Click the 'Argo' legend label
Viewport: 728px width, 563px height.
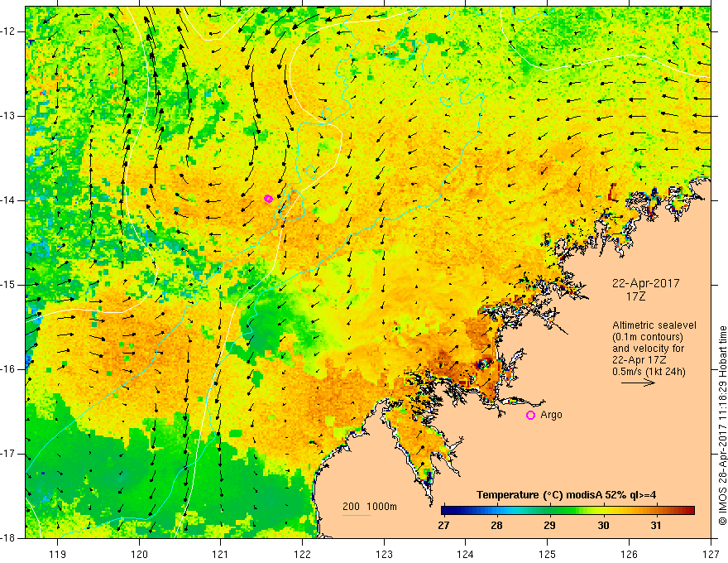tap(551, 414)
